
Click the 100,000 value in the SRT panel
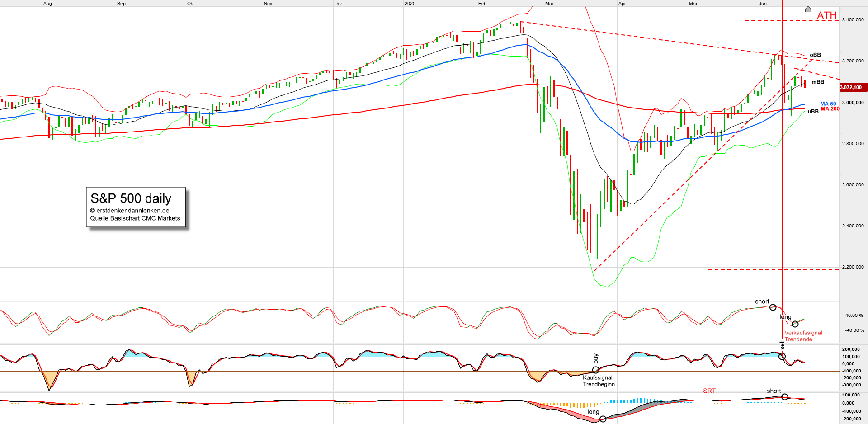pyautogui.click(x=851, y=396)
